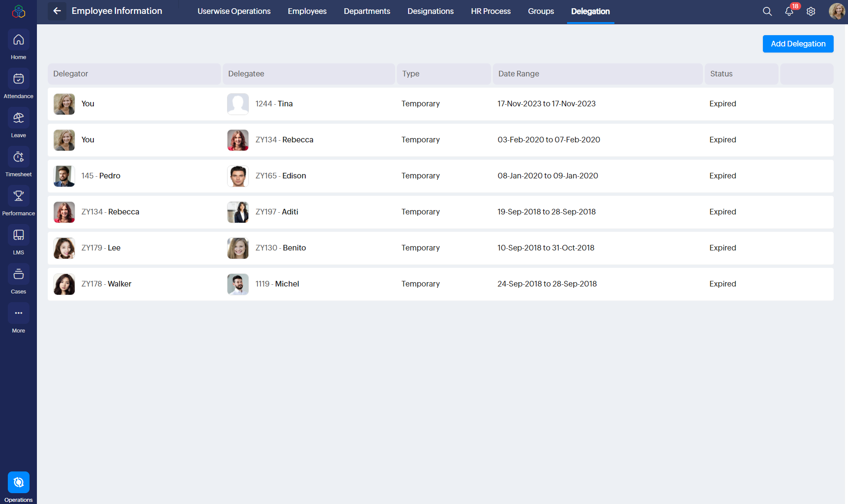Image resolution: width=848 pixels, height=504 pixels.
Task: Select the Pedro to Edison delegation row
Action: tap(440, 176)
